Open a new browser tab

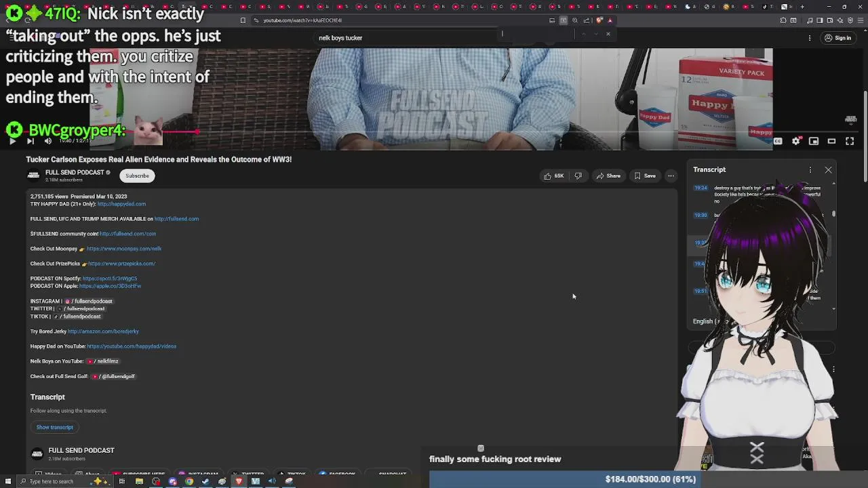pyautogui.click(x=802, y=7)
